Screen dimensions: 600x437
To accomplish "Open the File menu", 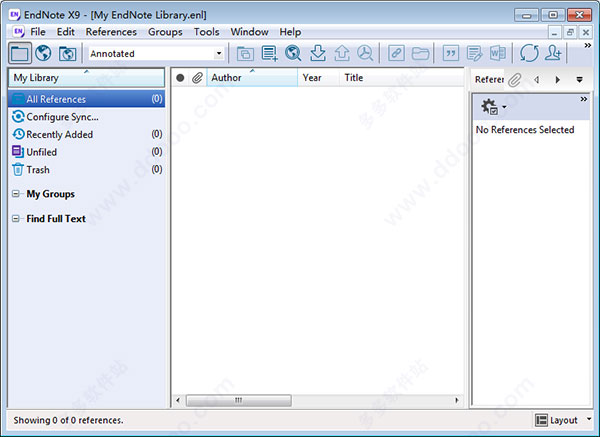I will tap(38, 32).
